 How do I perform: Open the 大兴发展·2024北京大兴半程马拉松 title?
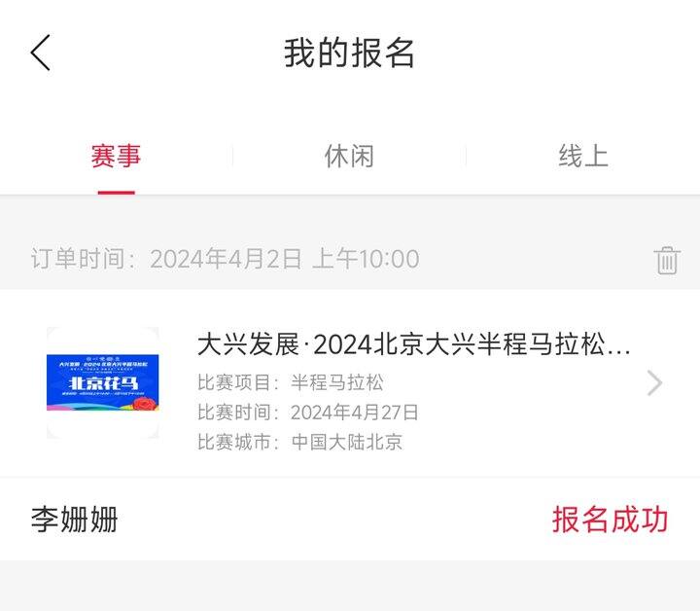point(413,344)
